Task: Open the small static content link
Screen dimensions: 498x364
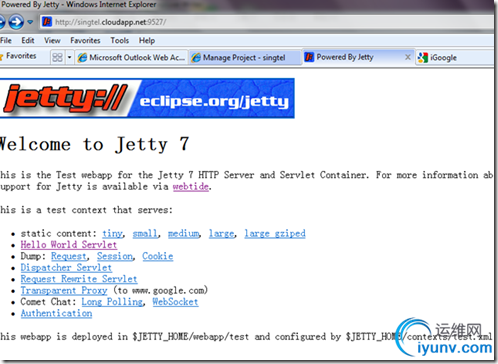Action: tap(145, 233)
